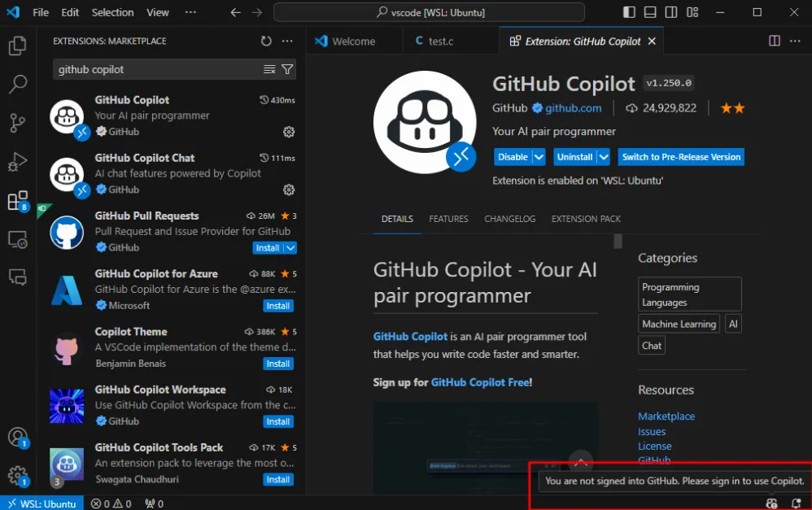Open the Search view in activity bar
Screen dimensions: 812x510
[x=18, y=84]
